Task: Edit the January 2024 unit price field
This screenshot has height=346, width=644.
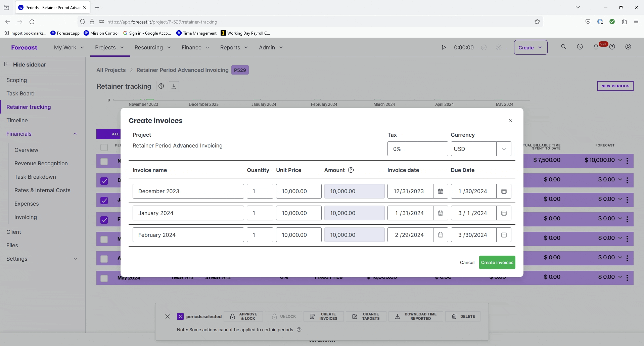Action: [x=298, y=213]
